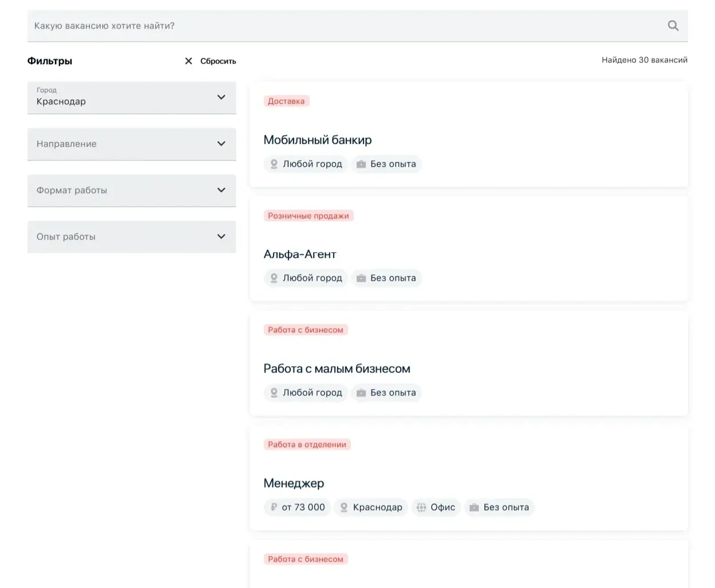Open the Менеджер vacancy title
The width and height of the screenshot is (715, 588).
point(294,483)
